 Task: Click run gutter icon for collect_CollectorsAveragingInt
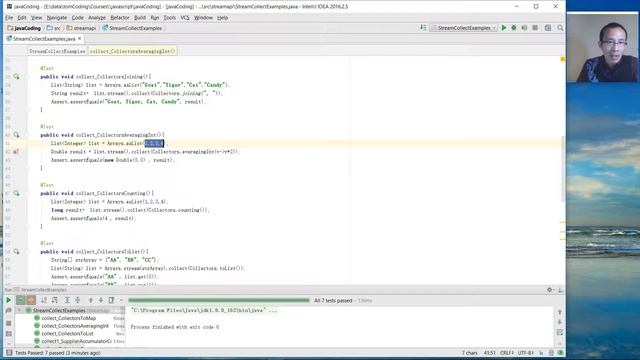click(x=16, y=135)
